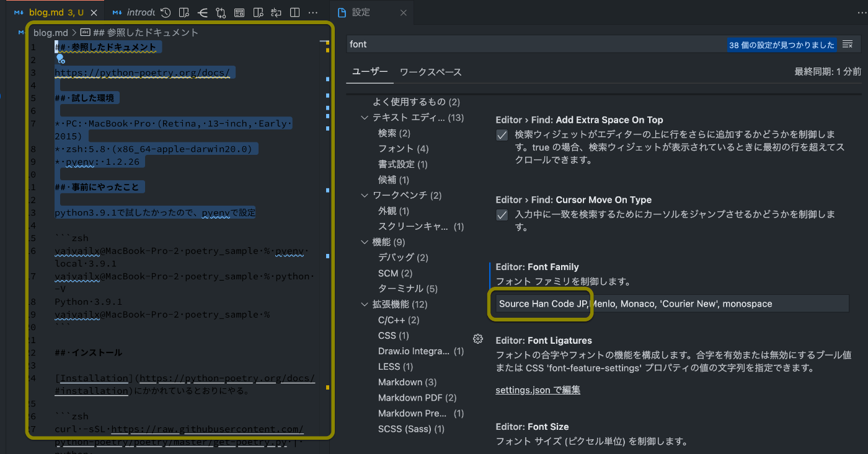Click blog.md in the breadcrumb
This screenshot has height=454, width=868.
[x=50, y=32]
